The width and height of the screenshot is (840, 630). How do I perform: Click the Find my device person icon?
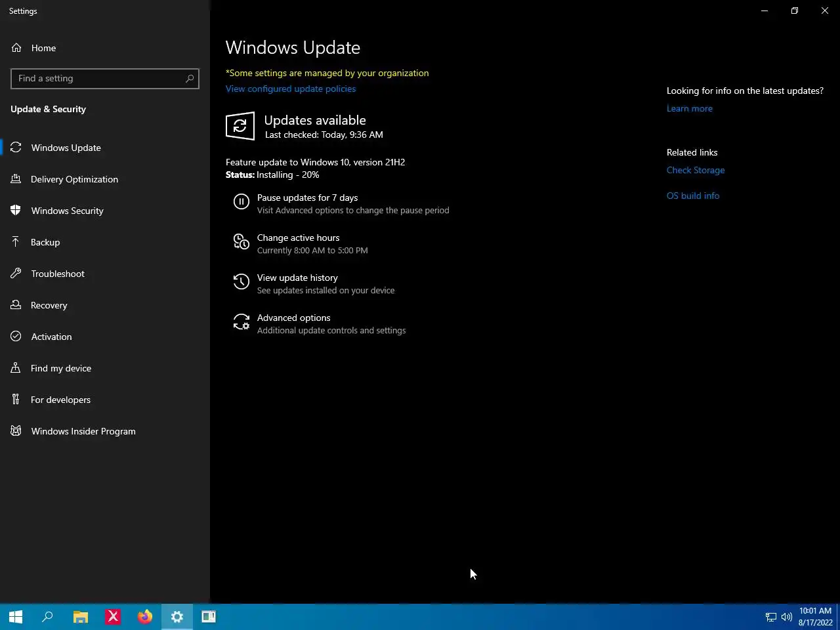(x=16, y=368)
